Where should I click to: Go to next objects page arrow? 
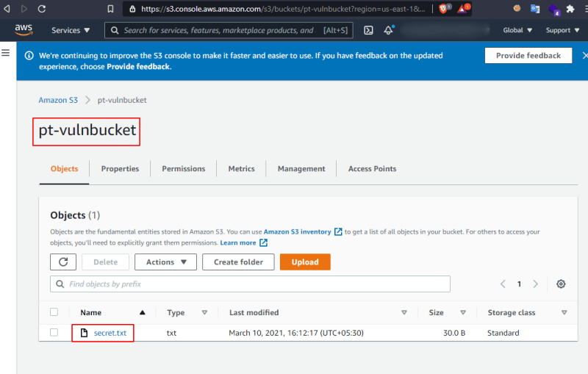536,284
